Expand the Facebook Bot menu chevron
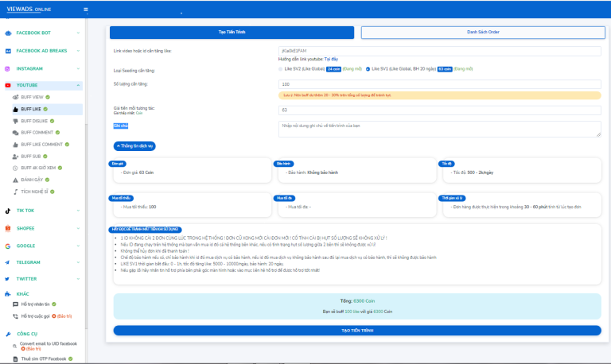The width and height of the screenshot is (611, 364). click(78, 33)
